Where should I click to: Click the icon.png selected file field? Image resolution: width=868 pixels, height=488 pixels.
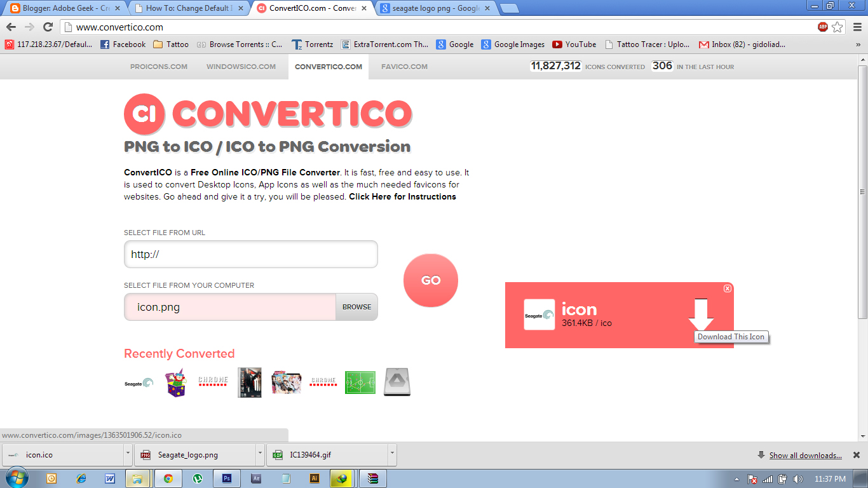pos(230,307)
